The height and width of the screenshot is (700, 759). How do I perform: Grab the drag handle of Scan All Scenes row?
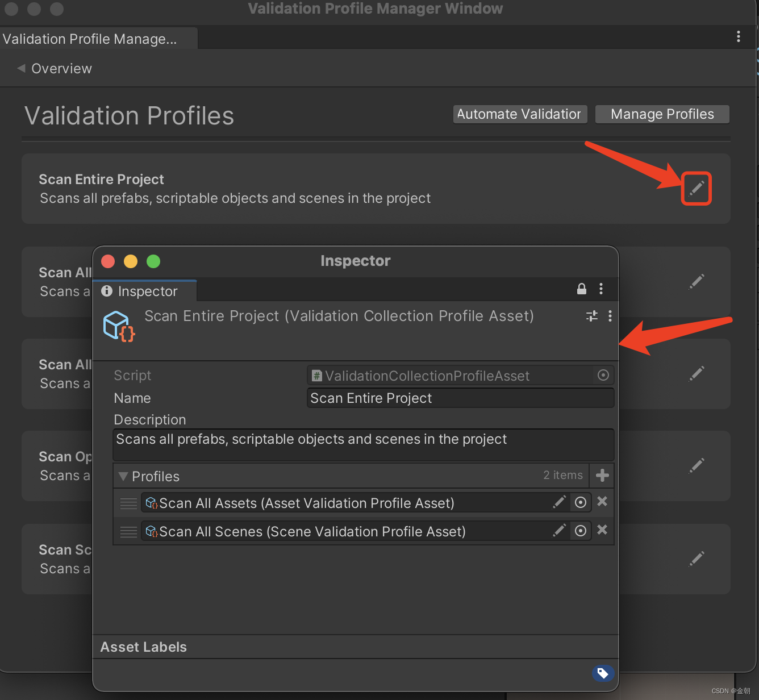point(128,532)
